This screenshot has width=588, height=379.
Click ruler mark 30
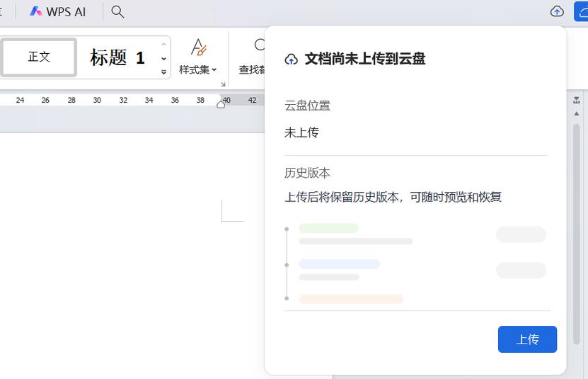click(x=97, y=101)
